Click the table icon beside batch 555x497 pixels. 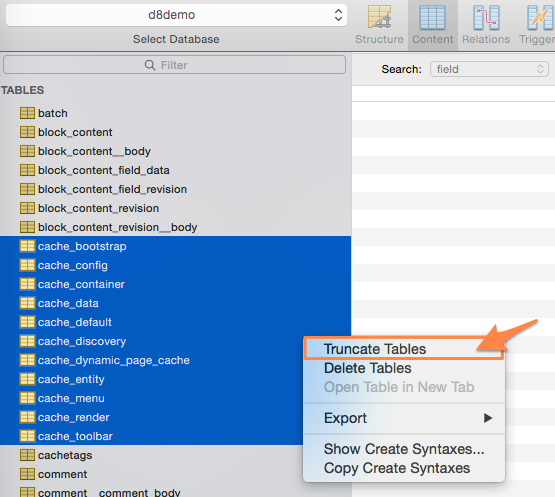click(27, 113)
